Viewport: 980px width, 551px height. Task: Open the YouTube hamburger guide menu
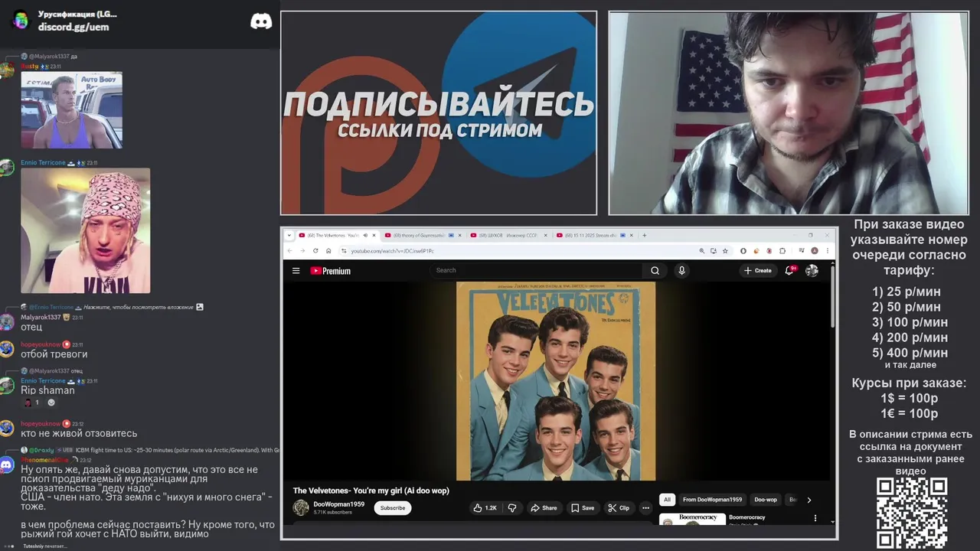296,270
